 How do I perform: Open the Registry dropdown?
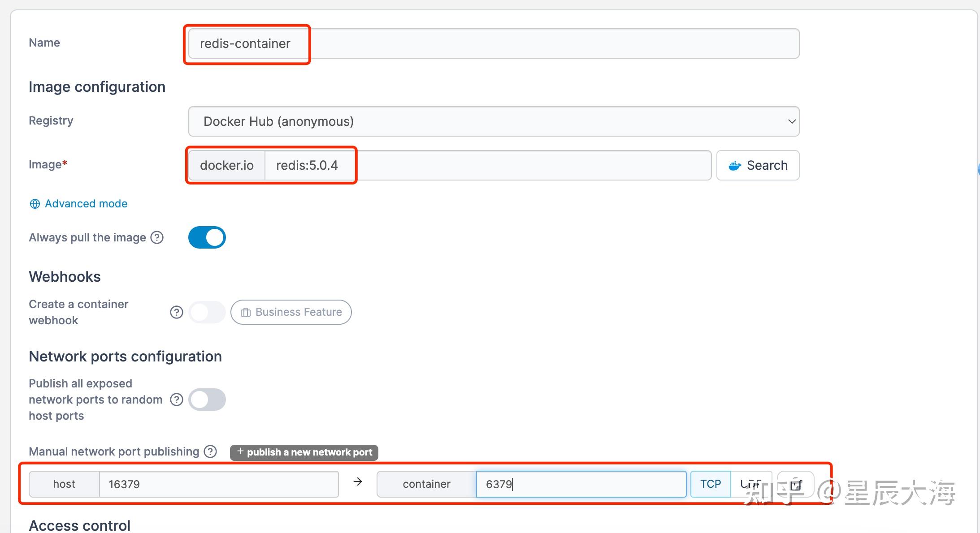coord(493,121)
